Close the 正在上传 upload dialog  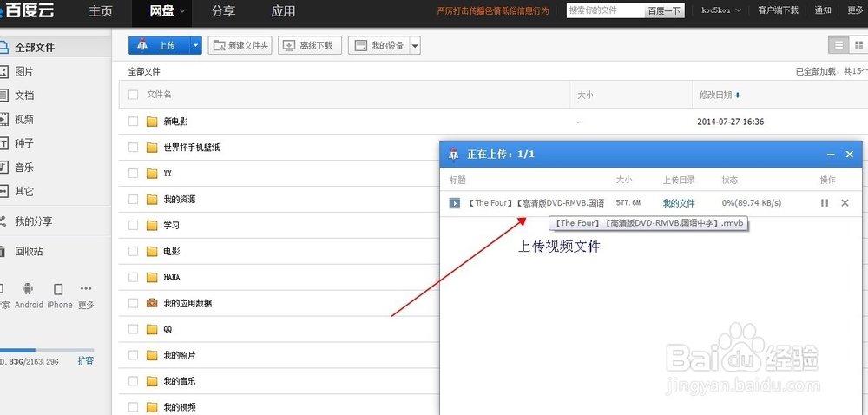pyautogui.click(x=850, y=155)
